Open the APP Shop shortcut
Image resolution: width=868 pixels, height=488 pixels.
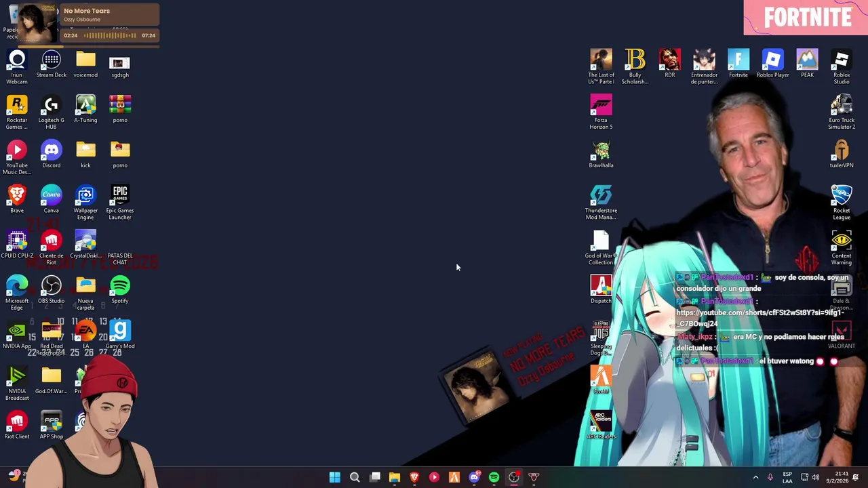52,425
